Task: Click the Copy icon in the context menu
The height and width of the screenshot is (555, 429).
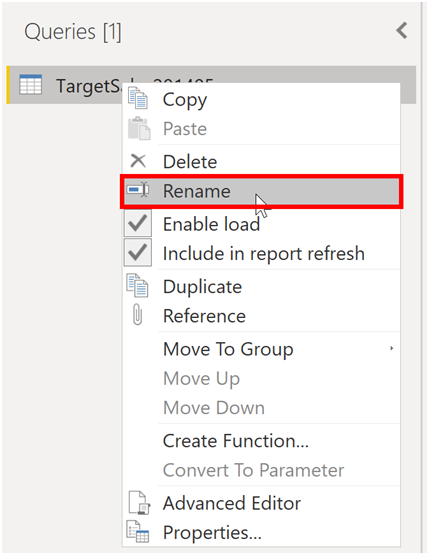Action: 138,98
